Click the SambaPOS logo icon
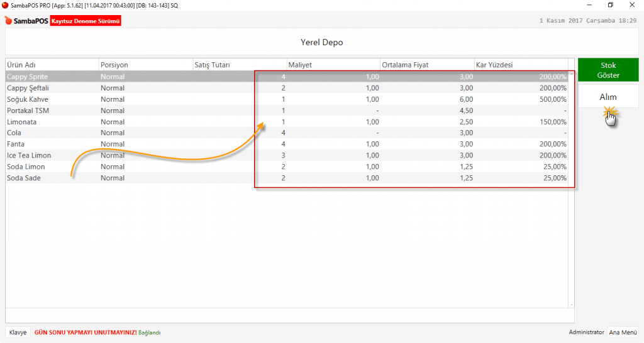Image resolution: width=644 pixels, height=343 pixels. click(9, 21)
